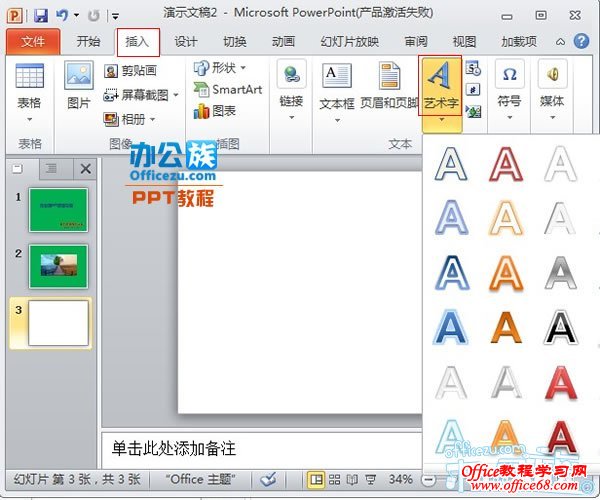Switch to the 插入 ribbon tab
Image resolution: width=600 pixels, height=500 pixels.
coord(138,42)
